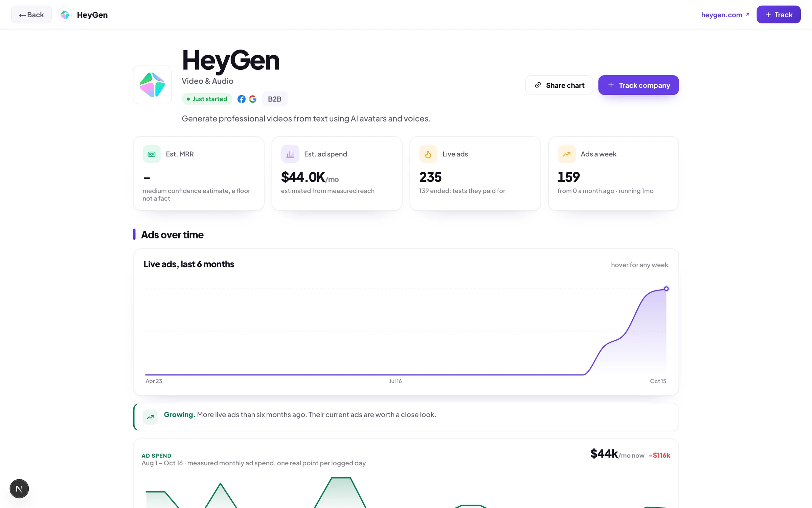Click the Facebook platform icon
812x508 pixels.
pyautogui.click(x=241, y=99)
